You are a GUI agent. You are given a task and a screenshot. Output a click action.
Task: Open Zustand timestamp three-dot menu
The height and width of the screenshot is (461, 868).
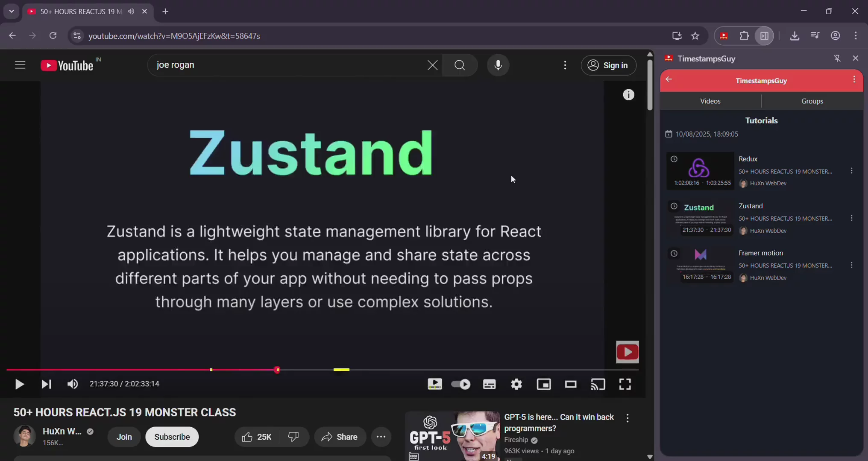(851, 218)
